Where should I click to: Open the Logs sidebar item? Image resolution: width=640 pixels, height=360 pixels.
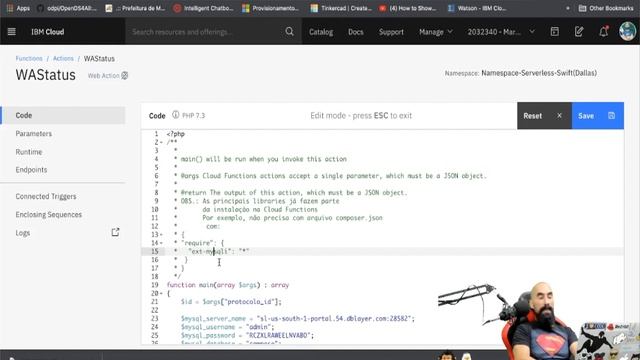tap(23, 233)
